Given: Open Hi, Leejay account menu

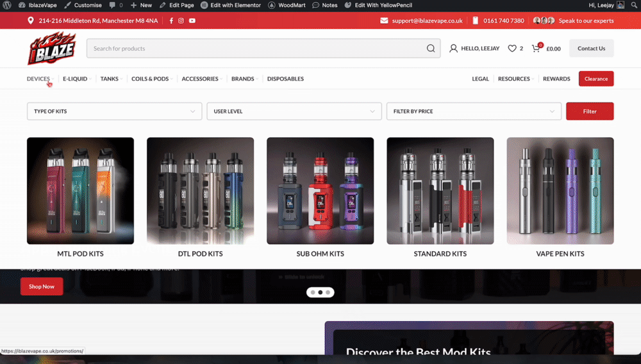Looking at the screenshot, I should tap(606, 5).
